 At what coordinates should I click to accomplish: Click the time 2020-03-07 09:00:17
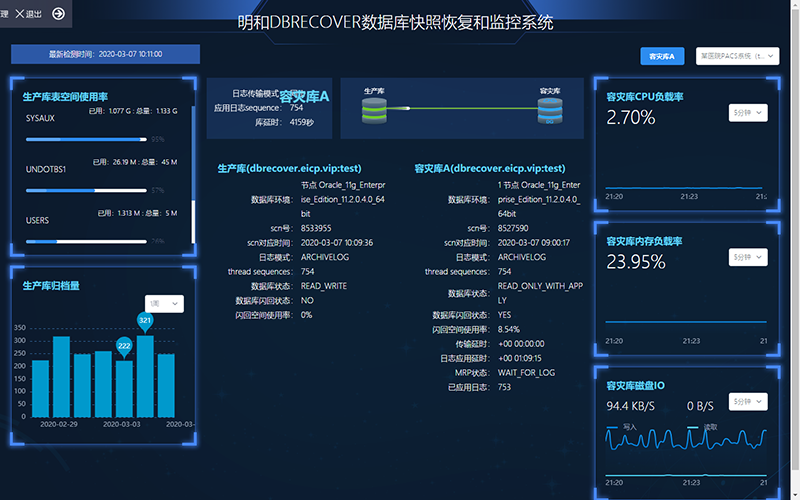point(534,243)
